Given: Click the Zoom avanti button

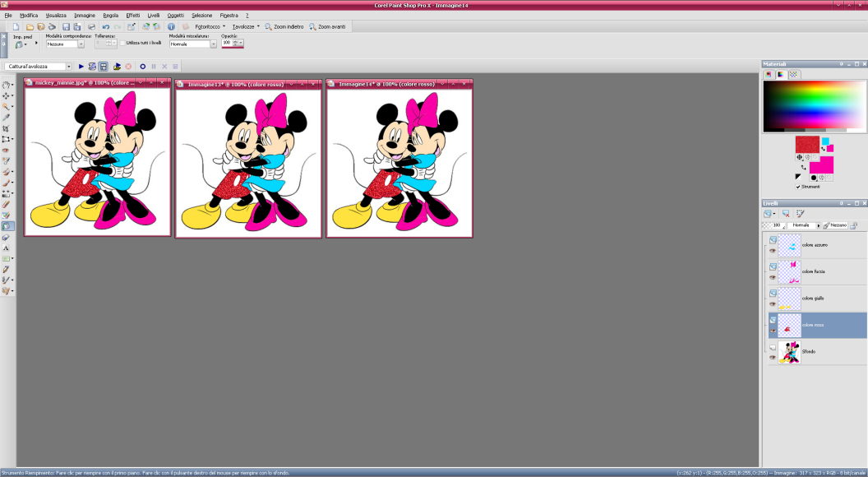Looking at the screenshot, I should 327,26.
